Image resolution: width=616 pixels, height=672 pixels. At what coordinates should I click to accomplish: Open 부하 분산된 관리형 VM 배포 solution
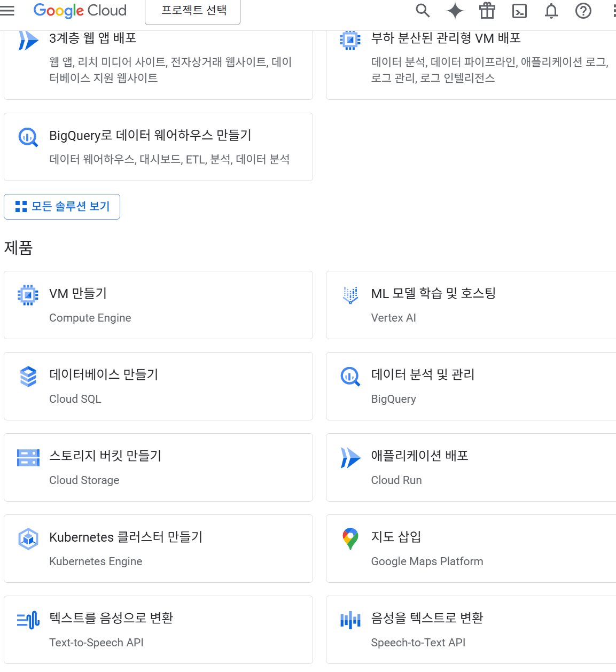pos(446,38)
